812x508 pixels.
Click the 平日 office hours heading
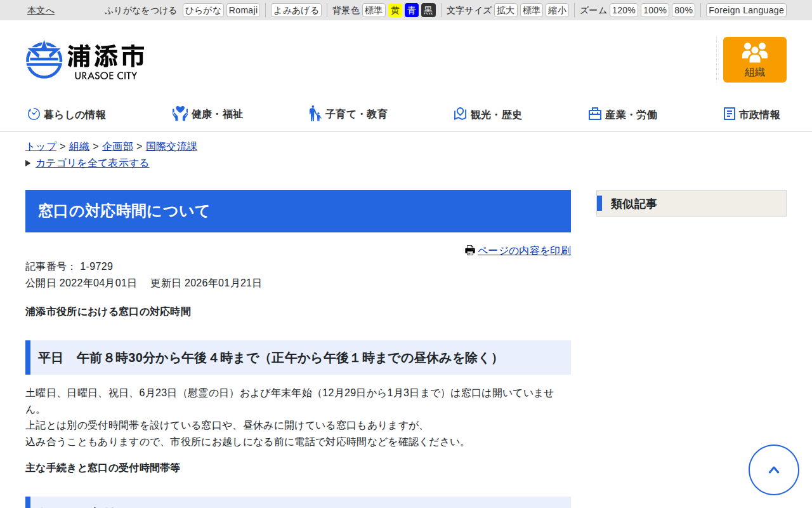click(x=298, y=358)
